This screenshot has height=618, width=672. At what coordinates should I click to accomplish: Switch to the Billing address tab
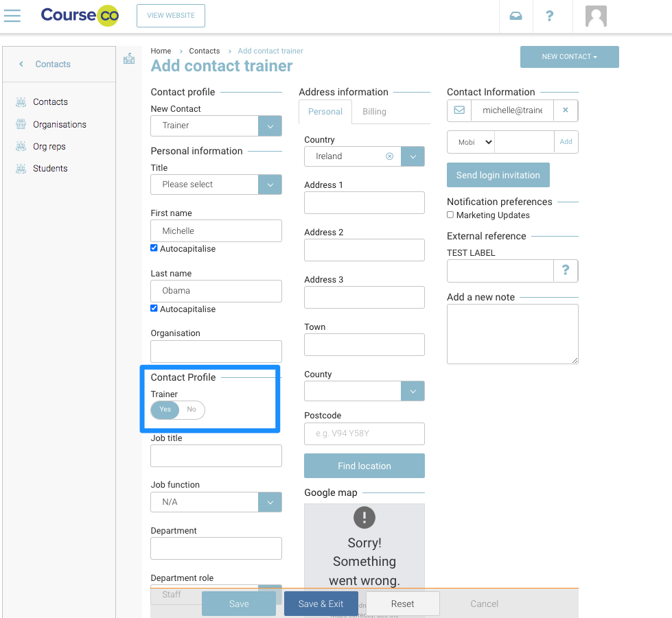pyautogui.click(x=374, y=112)
